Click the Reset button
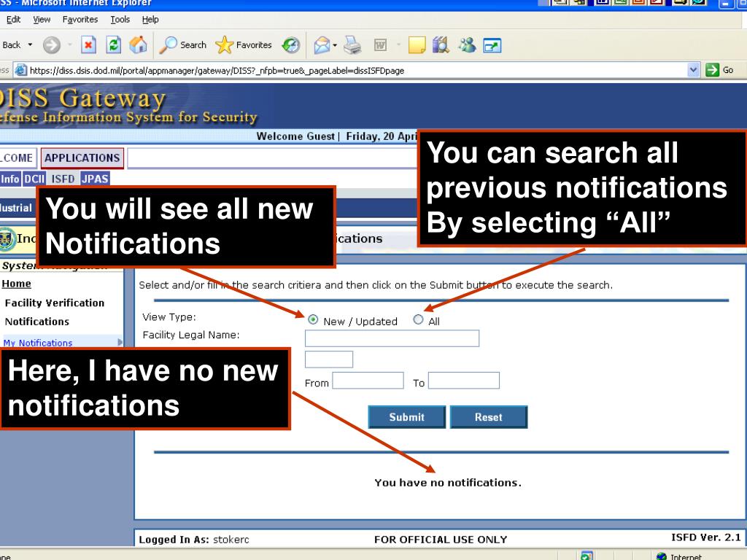Image resolution: width=747 pixels, height=560 pixels. pyautogui.click(x=488, y=417)
